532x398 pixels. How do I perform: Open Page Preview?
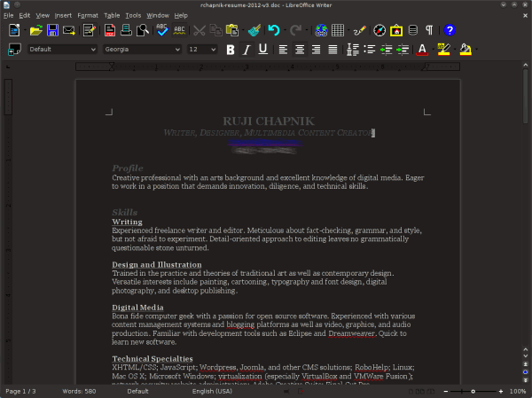pyautogui.click(x=143, y=30)
